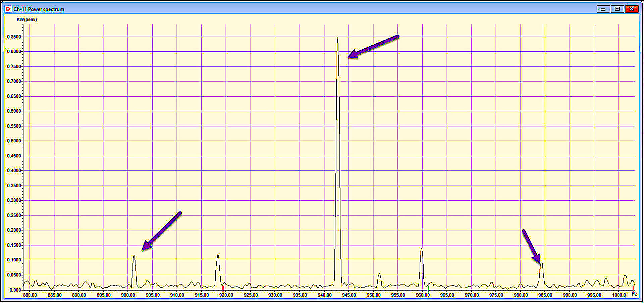Click the 0.7000 Y-axis value
This screenshot has height=303, width=644.
[14, 81]
